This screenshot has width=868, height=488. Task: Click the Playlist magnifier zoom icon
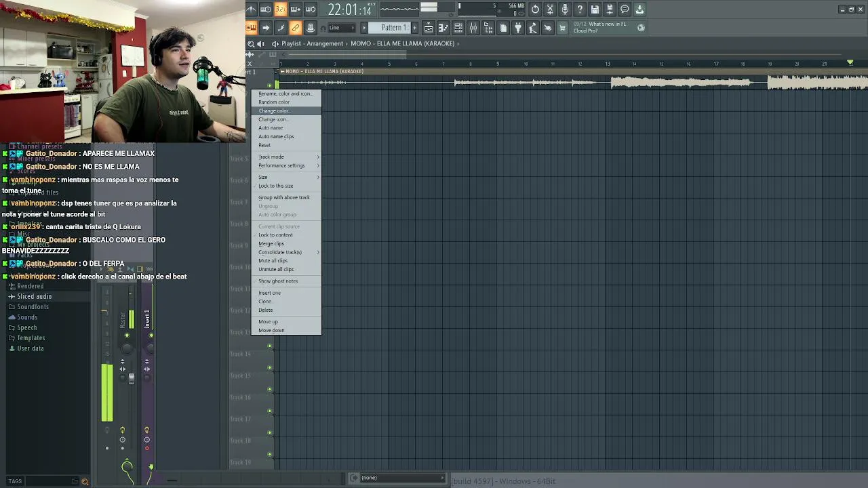251,43
